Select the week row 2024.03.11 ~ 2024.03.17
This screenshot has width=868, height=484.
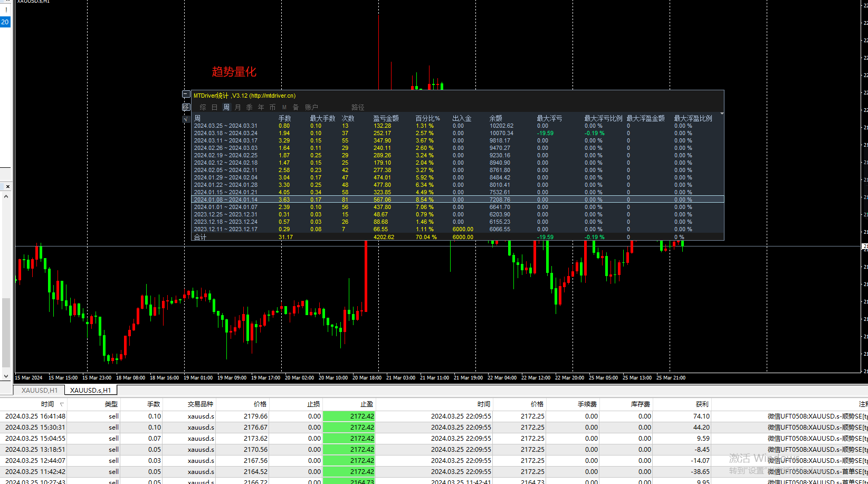click(457, 140)
